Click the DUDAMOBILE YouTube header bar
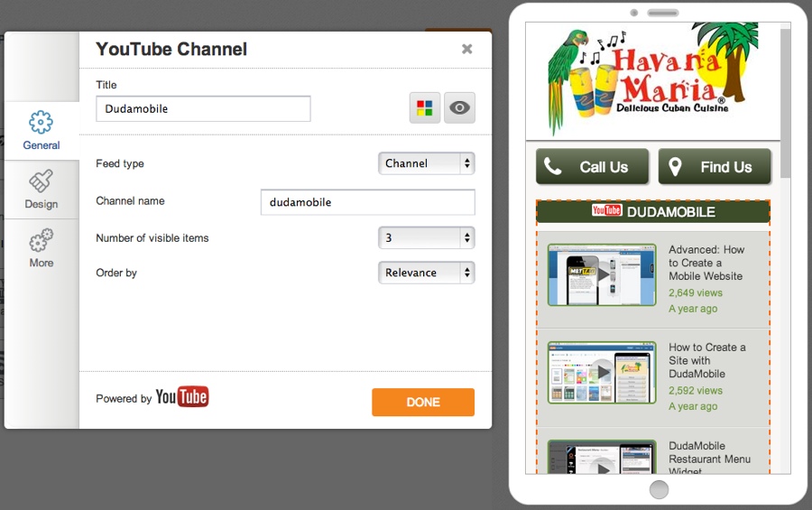 coord(653,211)
